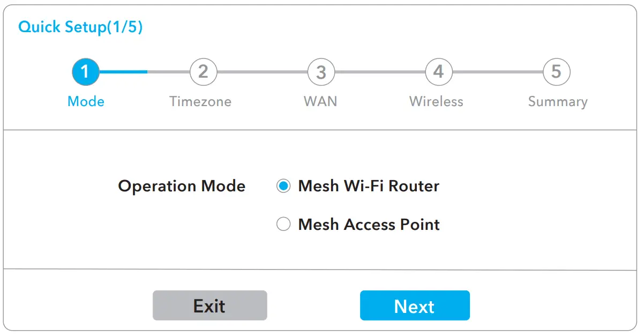The image size is (644, 336).
Task: Click the Timezone step label
Action: point(200,102)
